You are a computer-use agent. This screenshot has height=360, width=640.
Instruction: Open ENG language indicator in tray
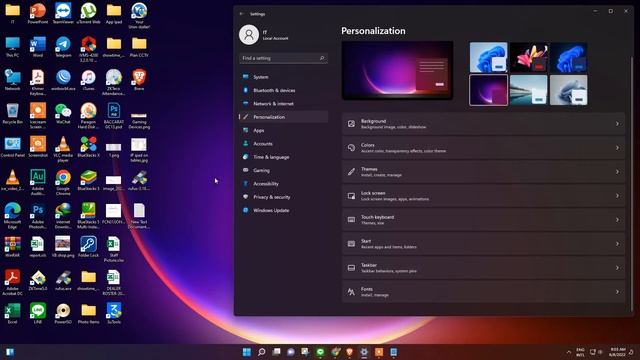tap(580, 352)
